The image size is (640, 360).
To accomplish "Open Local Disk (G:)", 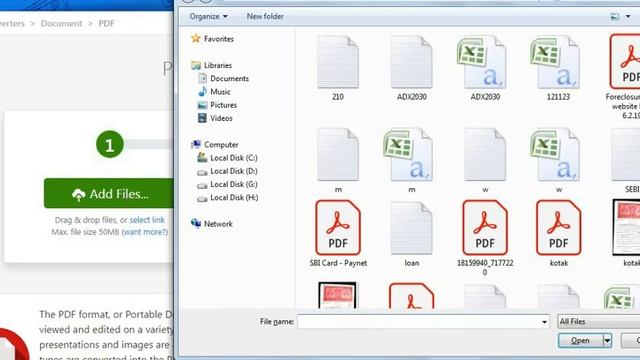I will (x=227, y=184).
